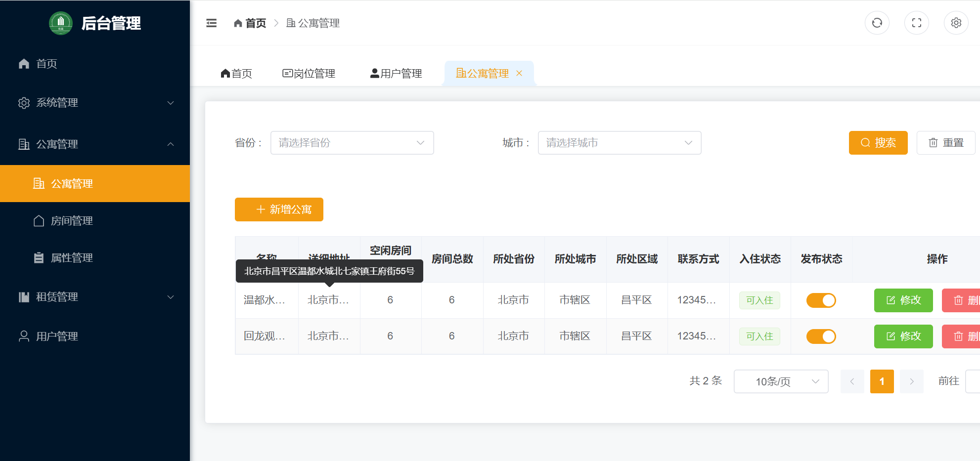Click the icon next to 租赁管理
Image resolution: width=980 pixels, height=461 pixels.
tap(24, 297)
